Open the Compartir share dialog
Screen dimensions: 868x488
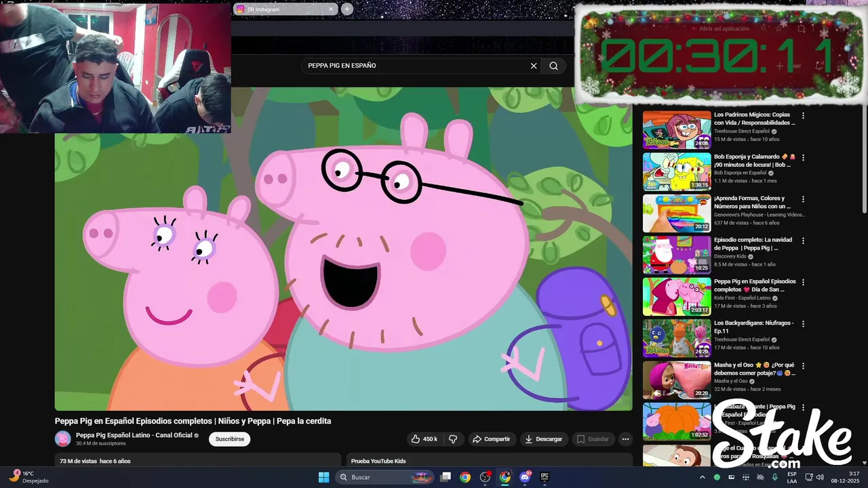click(491, 439)
